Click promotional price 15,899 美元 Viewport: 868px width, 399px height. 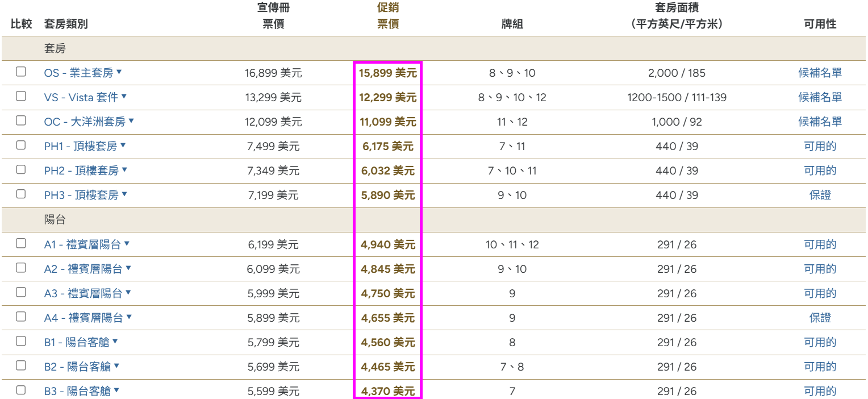tap(387, 73)
